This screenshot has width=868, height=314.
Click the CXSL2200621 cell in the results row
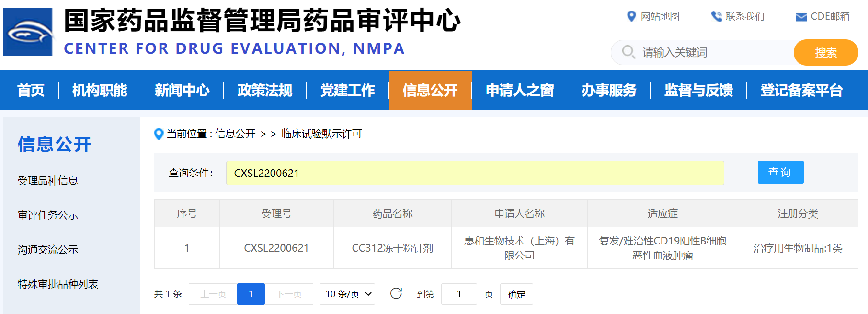coord(276,248)
